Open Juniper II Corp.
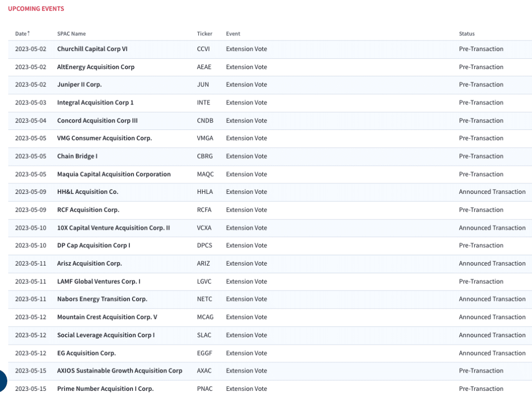 79,85
